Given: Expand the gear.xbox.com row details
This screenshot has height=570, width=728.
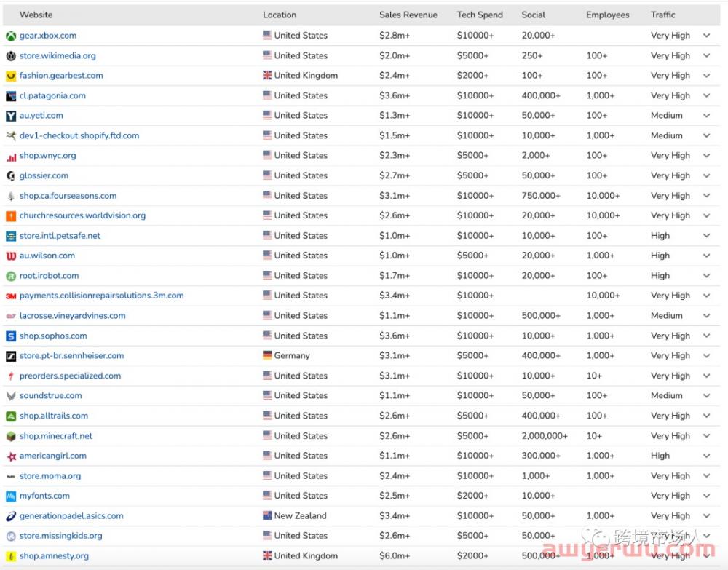Looking at the screenshot, I should [x=706, y=35].
